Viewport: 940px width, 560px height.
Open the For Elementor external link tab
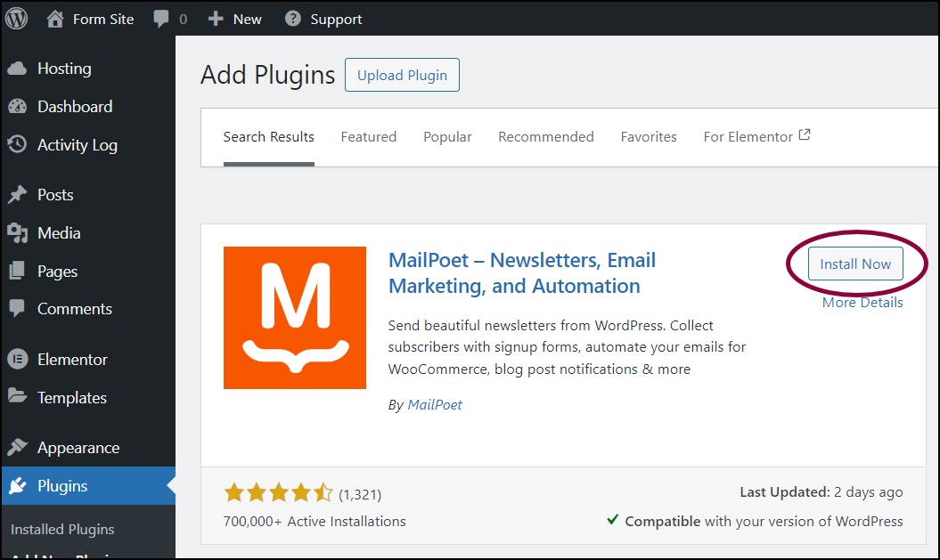click(x=756, y=136)
